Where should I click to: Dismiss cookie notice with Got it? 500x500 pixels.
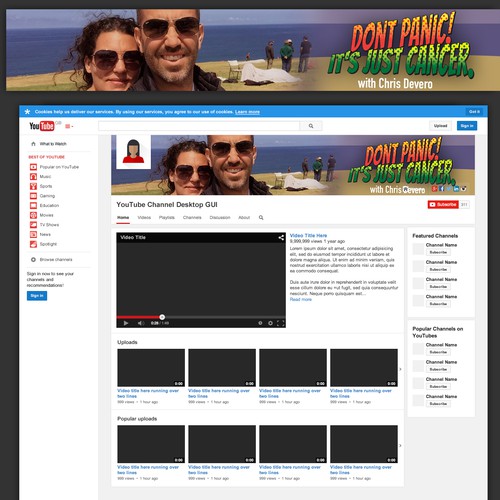click(474, 112)
